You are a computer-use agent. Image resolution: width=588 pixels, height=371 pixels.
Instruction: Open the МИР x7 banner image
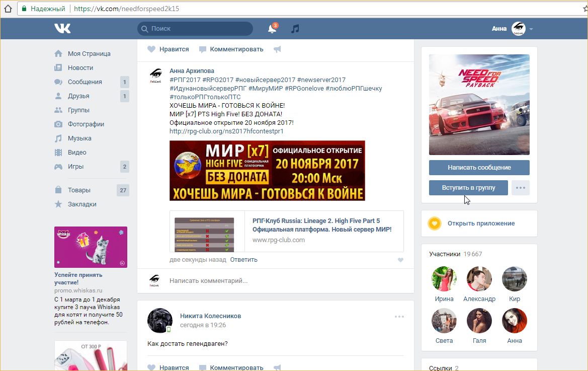point(267,171)
